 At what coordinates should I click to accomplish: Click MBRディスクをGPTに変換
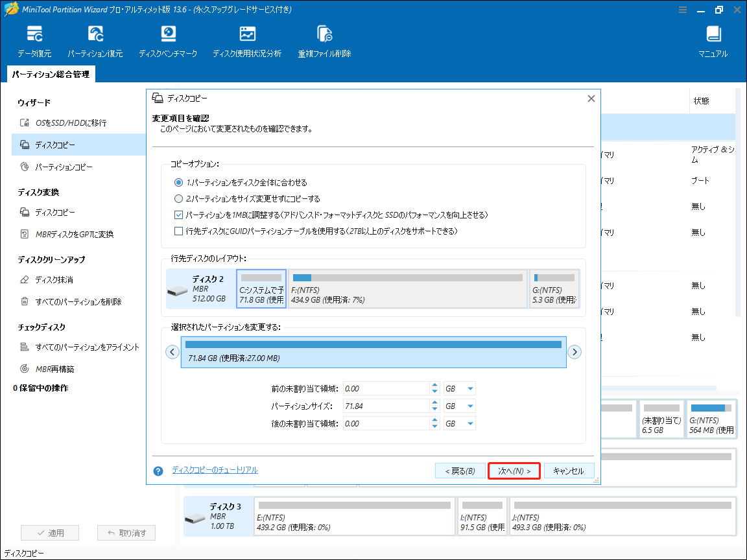(x=67, y=234)
